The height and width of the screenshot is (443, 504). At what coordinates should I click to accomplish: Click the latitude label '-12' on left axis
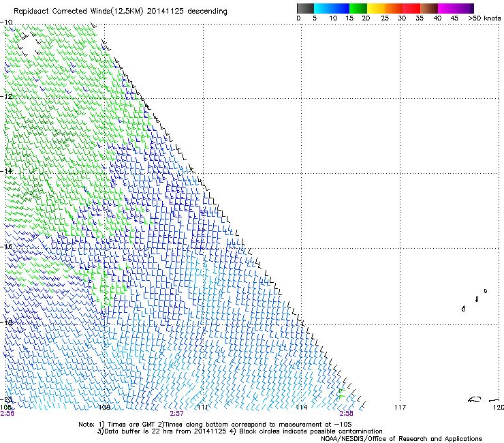click(x=6, y=97)
